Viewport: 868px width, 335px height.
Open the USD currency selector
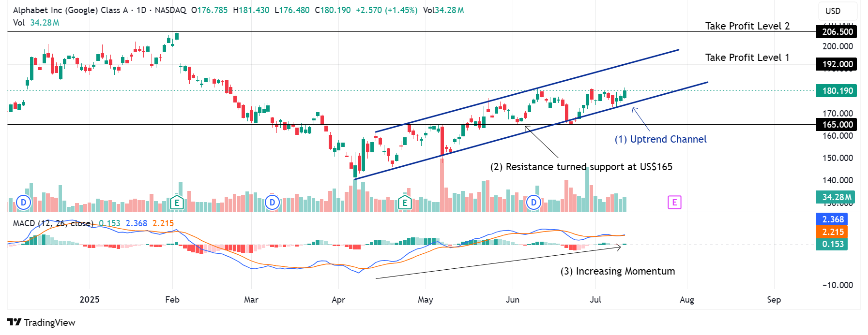tap(838, 11)
